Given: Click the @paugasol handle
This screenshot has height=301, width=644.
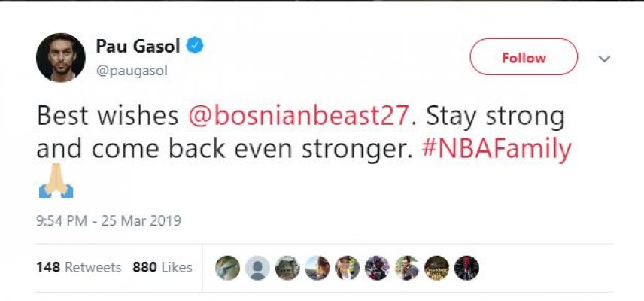Looking at the screenshot, I should pyautogui.click(x=131, y=70).
